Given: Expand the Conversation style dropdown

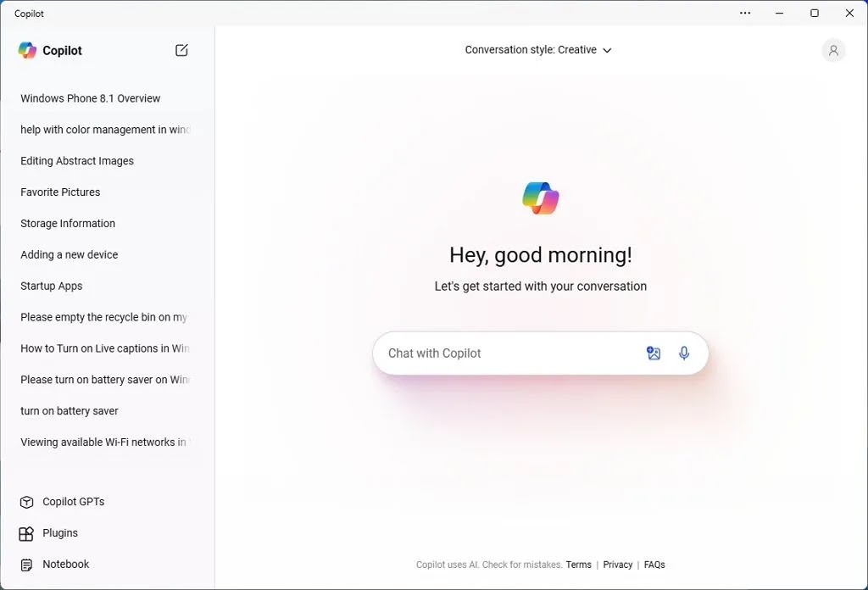Looking at the screenshot, I should coord(537,50).
